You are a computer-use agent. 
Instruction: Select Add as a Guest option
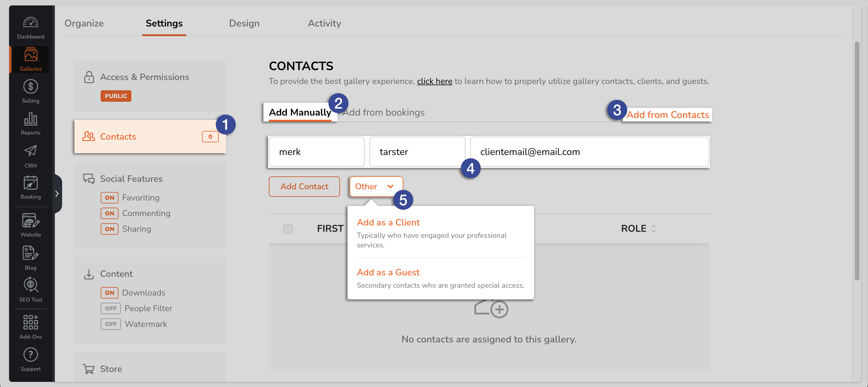pyautogui.click(x=388, y=272)
